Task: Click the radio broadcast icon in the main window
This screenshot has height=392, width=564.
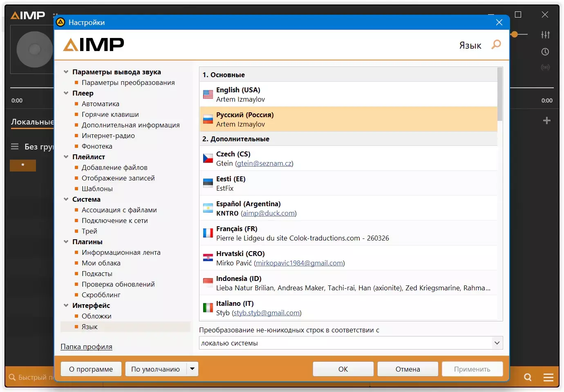Action: click(545, 67)
